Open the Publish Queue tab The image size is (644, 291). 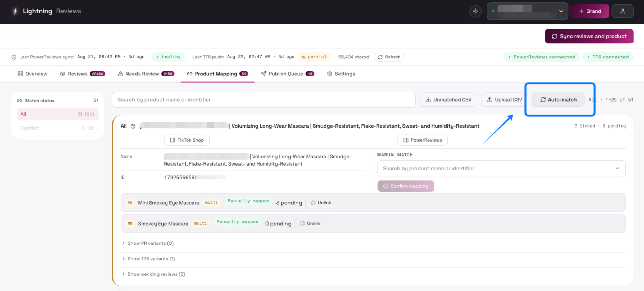coord(287,74)
